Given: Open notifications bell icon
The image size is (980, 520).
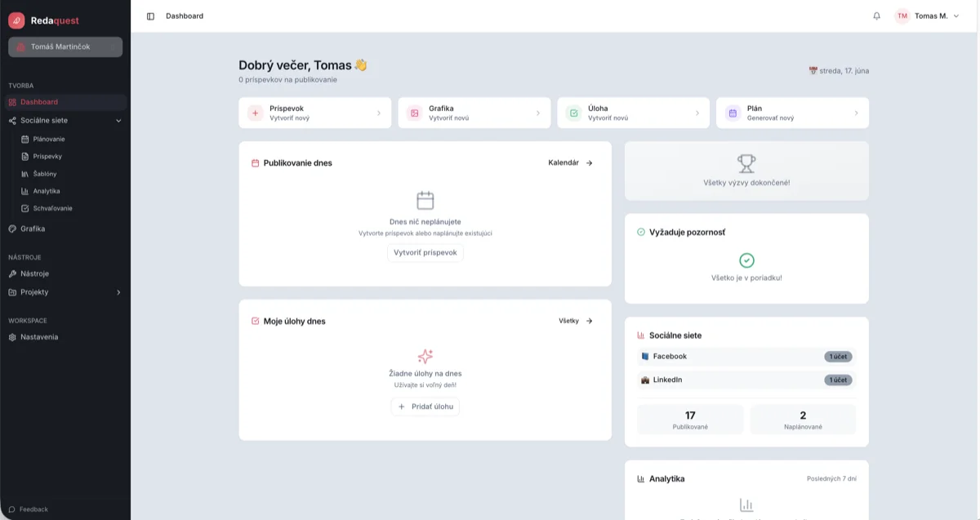Looking at the screenshot, I should point(876,16).
